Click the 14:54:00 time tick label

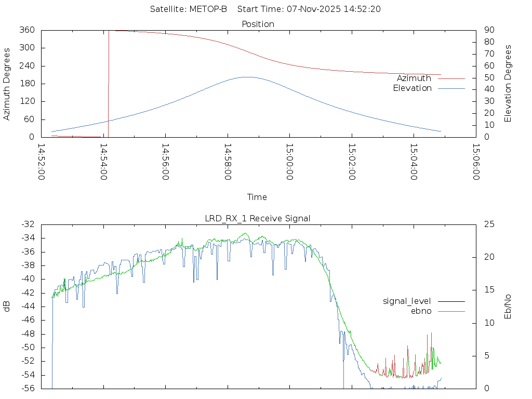click(104, 162)
